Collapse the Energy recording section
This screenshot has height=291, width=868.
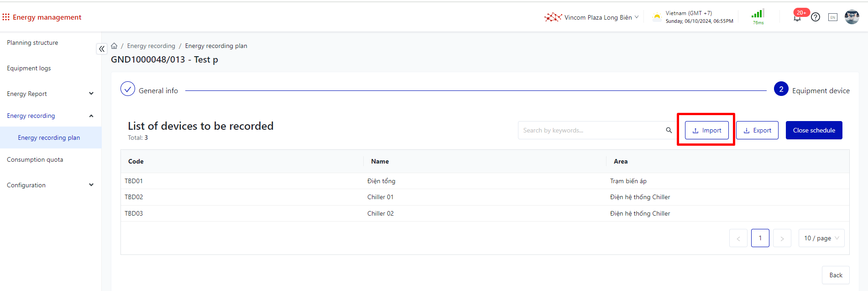click(91, 116)
